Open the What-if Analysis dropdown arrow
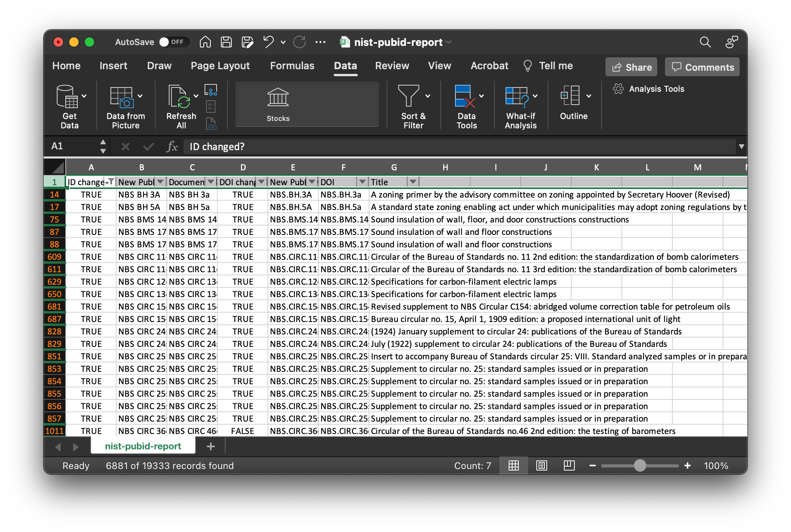 pos(535,96)
